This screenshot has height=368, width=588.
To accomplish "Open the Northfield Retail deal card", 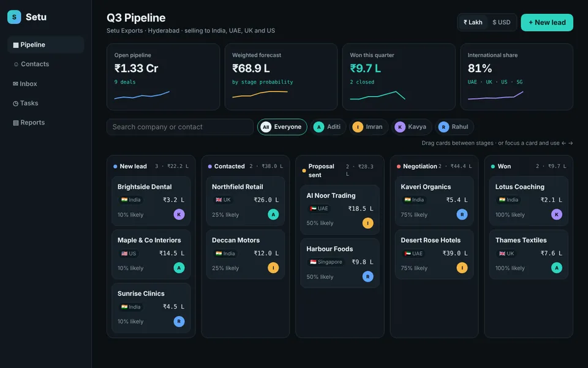I will coord(245,201).
